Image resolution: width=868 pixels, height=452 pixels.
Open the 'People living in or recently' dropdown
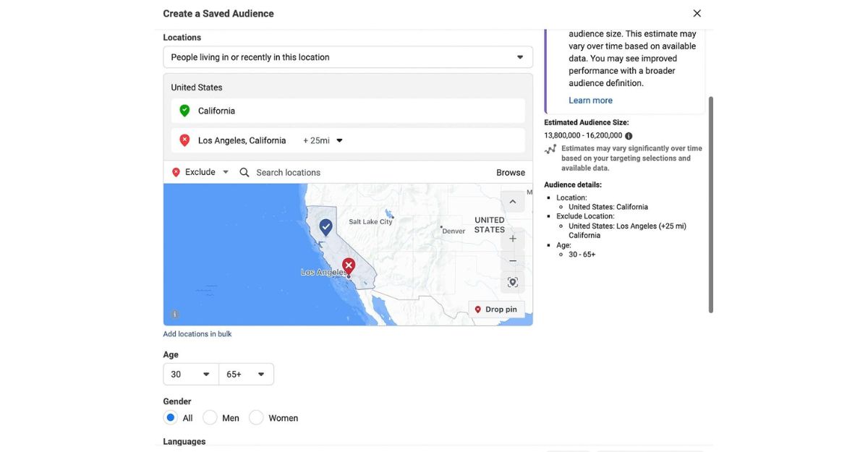click(x=348, y=57)
